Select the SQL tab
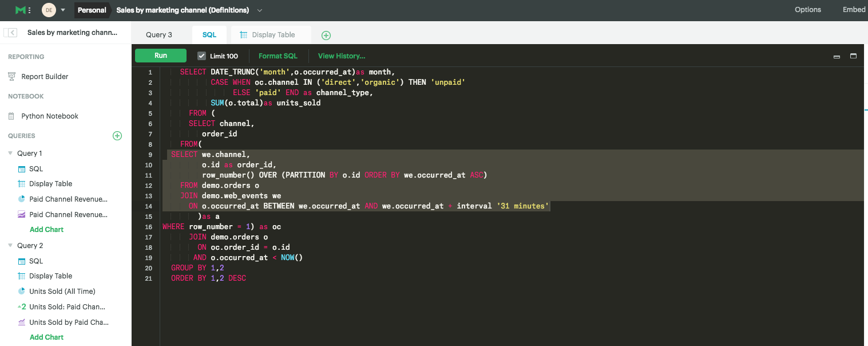 click(x=209, y=35)
